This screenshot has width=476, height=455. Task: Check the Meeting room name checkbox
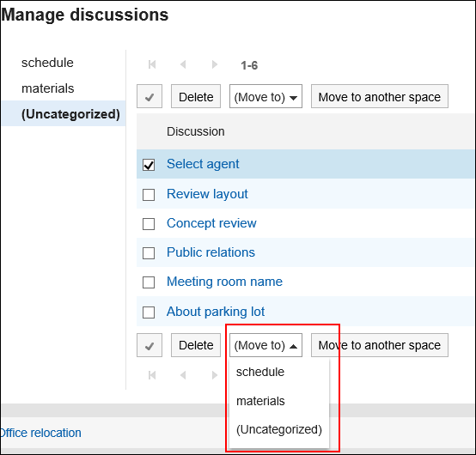coord(149,282)
